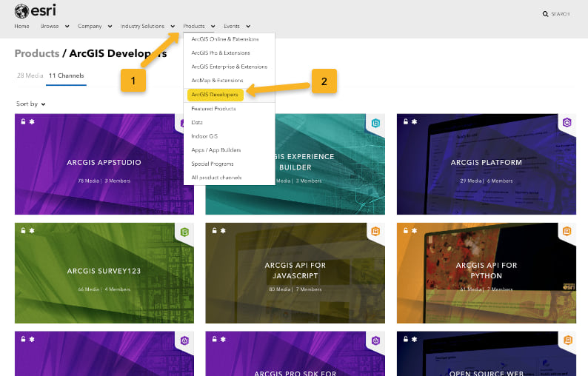Screen dimensions: 588x376
Task: Click the Products breadcrumb link
Action: point(37,53)
